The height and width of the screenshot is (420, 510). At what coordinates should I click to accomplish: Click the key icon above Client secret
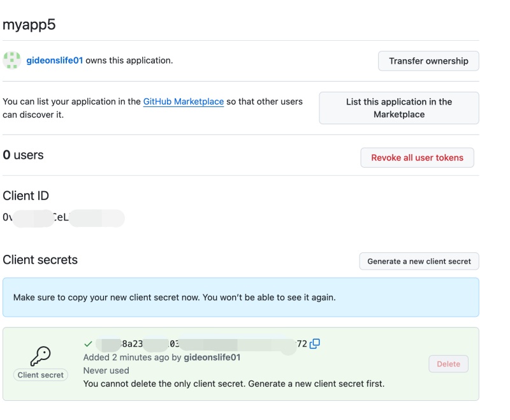click(x=41, y=356)
